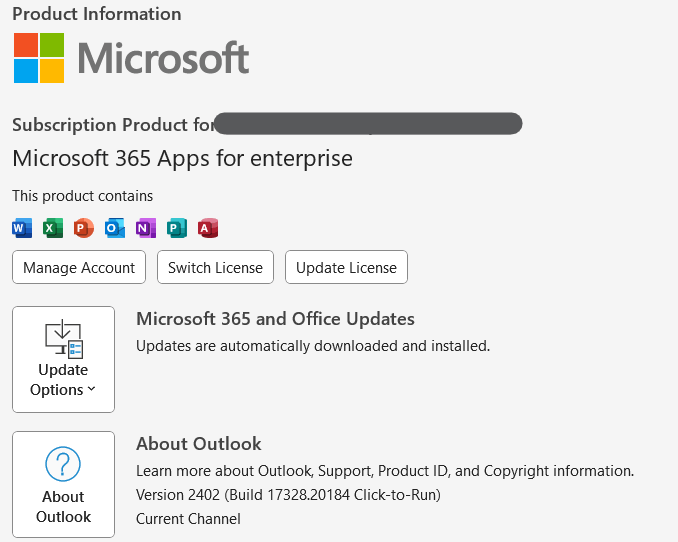This screenshot has height=542, width=678.
Task: Click the Version 2402 build text
Action: pyautogui.click(x=288, y=495)
